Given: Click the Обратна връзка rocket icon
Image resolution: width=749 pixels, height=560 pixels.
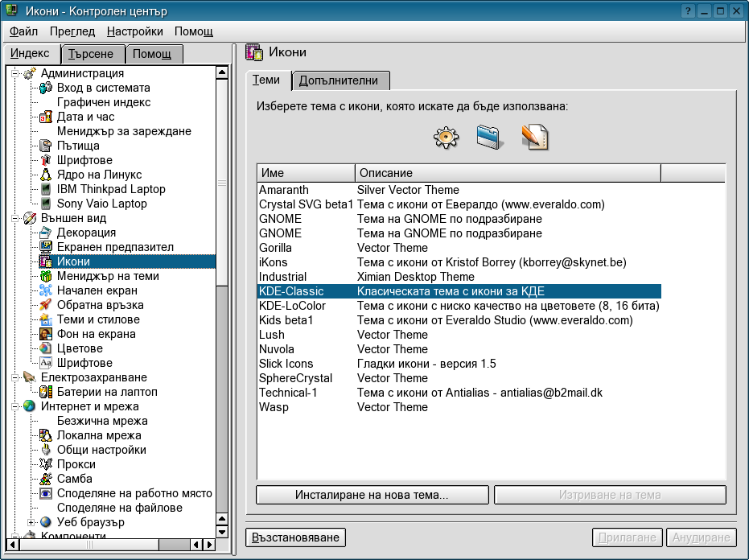Looking at the screenshot, I should click(46, 305).
